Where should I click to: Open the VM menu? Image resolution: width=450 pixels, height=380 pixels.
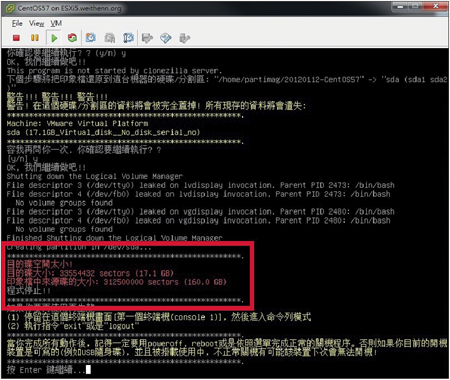(x=56, y=23)
